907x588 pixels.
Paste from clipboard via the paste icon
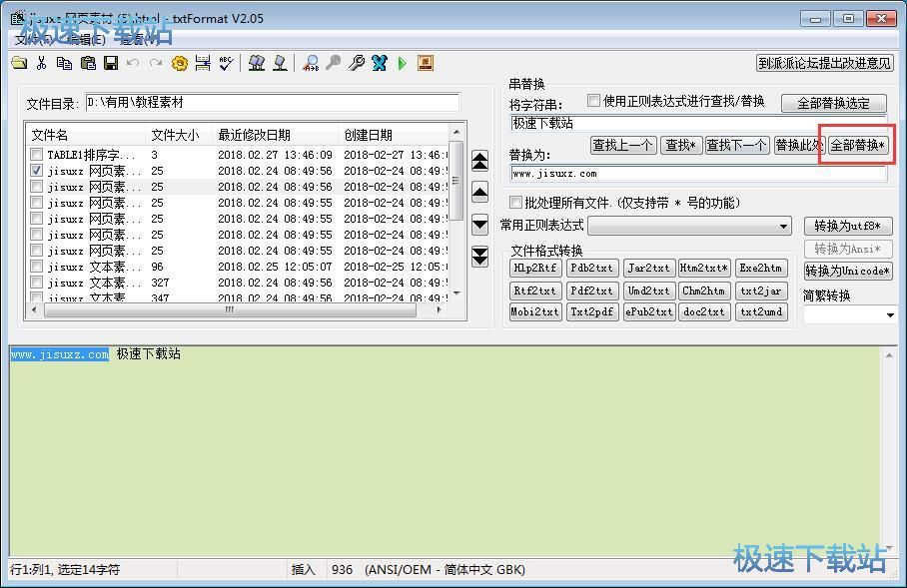point(90,62)
